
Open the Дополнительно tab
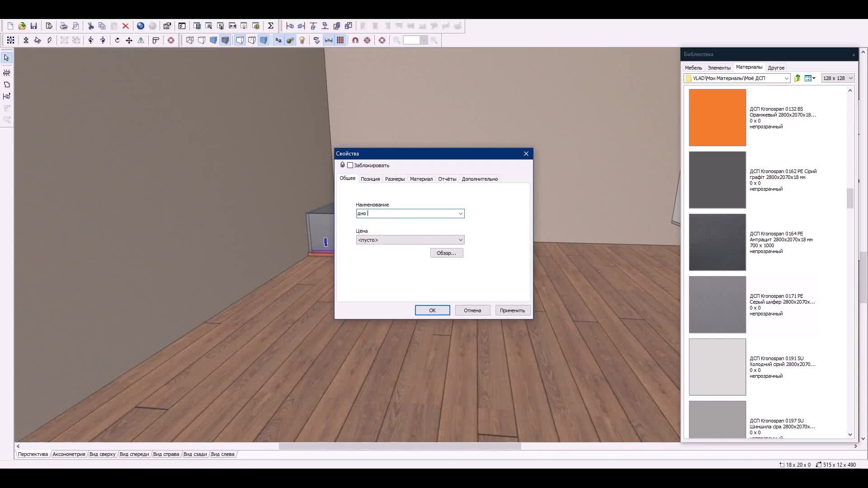coord(480,179)
